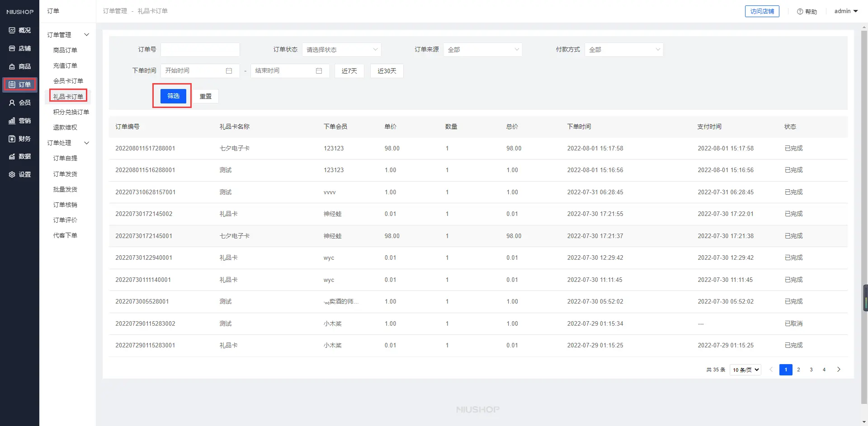Screen dimensions: 868x426
Task: Open the 订单来源 source dropdown
Action: click(482, 50)
